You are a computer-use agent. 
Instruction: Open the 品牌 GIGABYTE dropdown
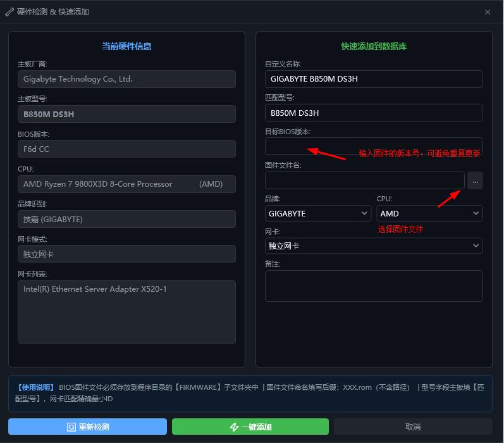(x=318, y=213)
